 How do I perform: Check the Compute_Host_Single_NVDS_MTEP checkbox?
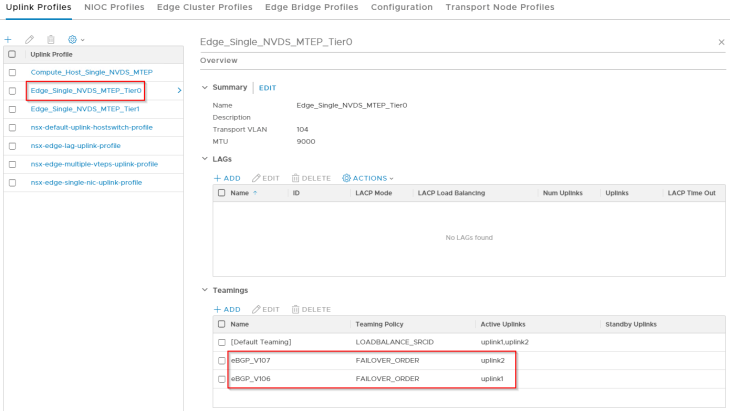[12, 73]
